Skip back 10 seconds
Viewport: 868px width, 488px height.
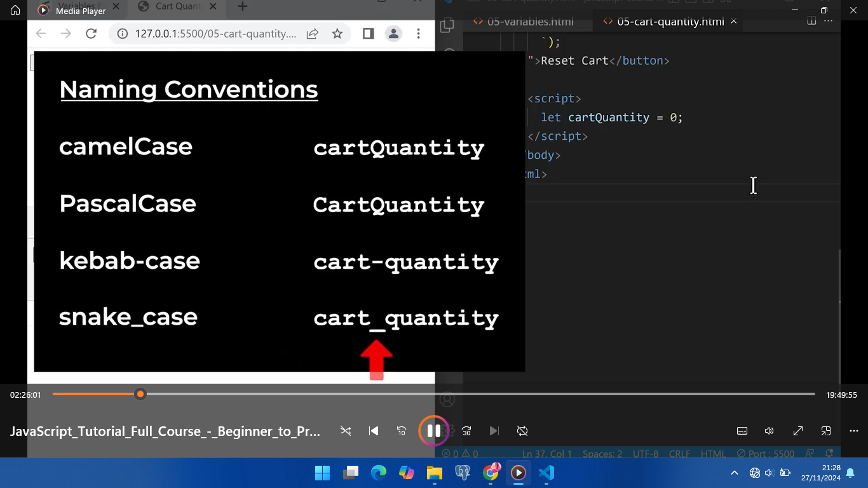click(x=402, y=431)
